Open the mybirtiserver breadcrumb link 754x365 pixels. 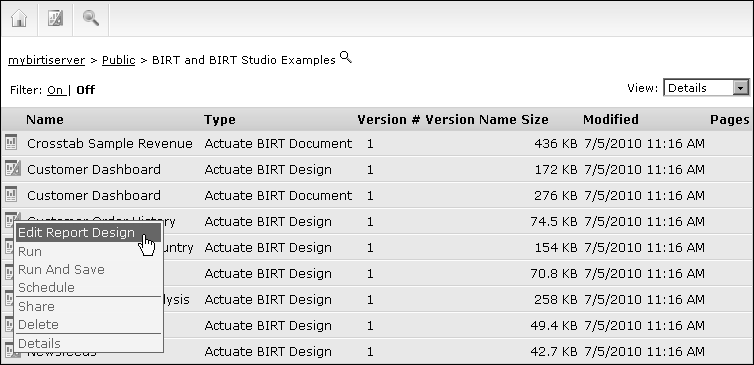[47, 60]
